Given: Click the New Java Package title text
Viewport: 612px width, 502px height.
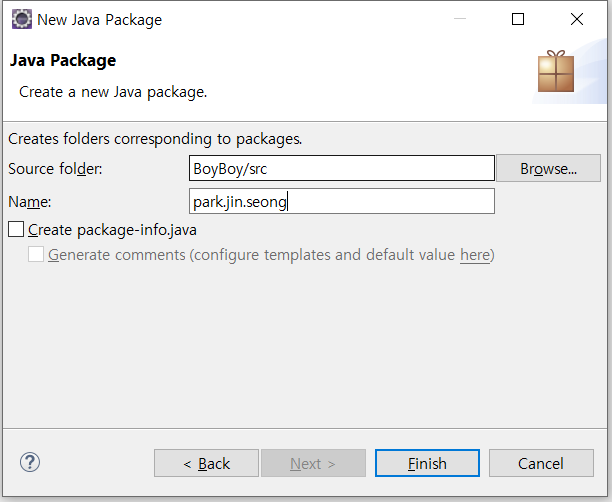Looking at the screenshot, I should 100,20.
